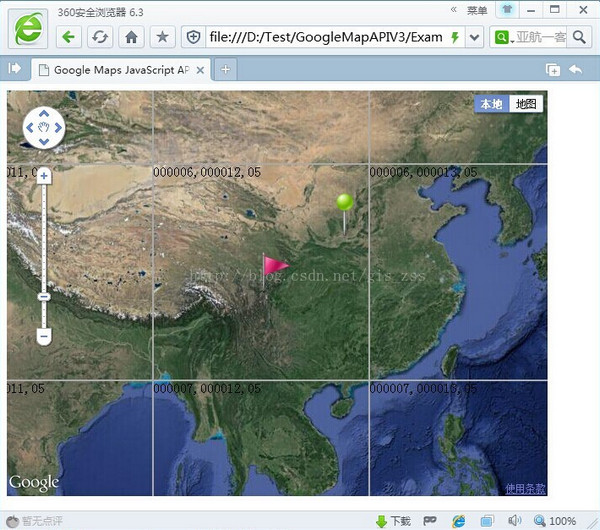Click tile label 000006,000013,05
This screenshot has width=600, height=530.
424,172
